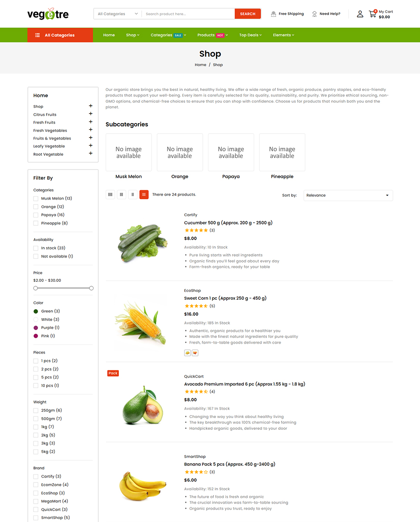420x522 pixels.
Task: Switch to two-column grid view
Action: [x=133, y=195]
